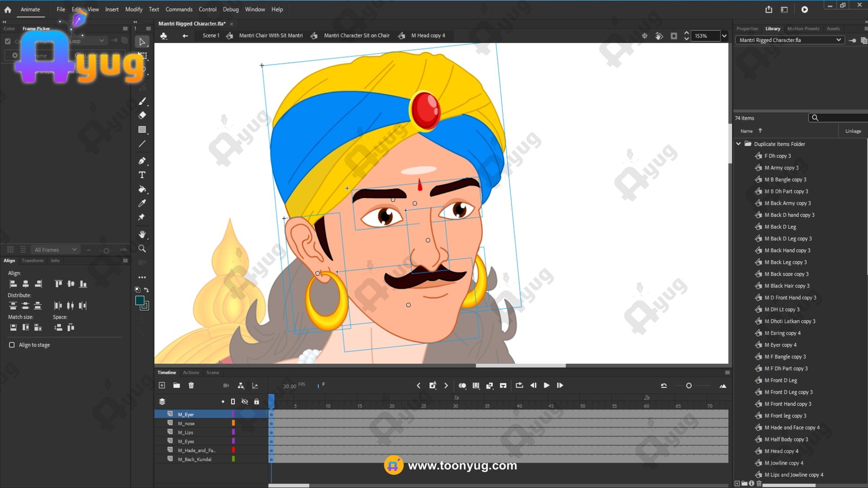Select the Eyedropper tool
This screenshot has width=868, height=488.
click(142, 203)
